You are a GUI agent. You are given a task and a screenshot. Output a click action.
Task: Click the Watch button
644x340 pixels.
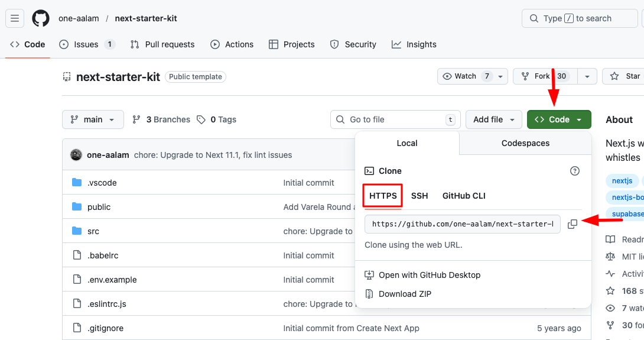click(x=472, y=76)
